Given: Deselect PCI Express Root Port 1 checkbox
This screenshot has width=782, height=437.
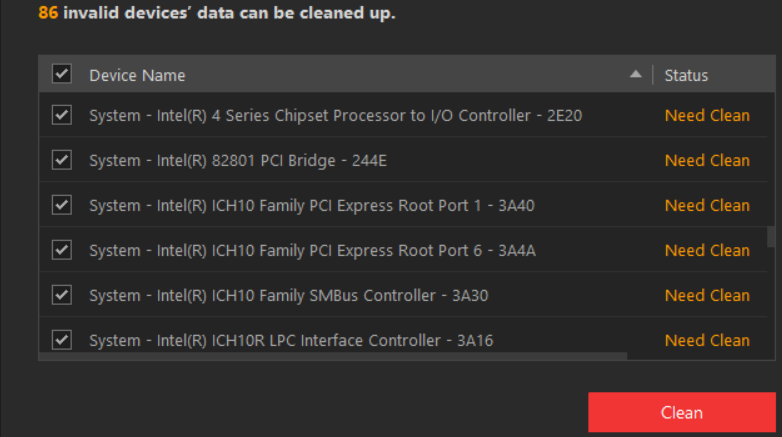Looking at the screenshot, I should click(62, 205).
